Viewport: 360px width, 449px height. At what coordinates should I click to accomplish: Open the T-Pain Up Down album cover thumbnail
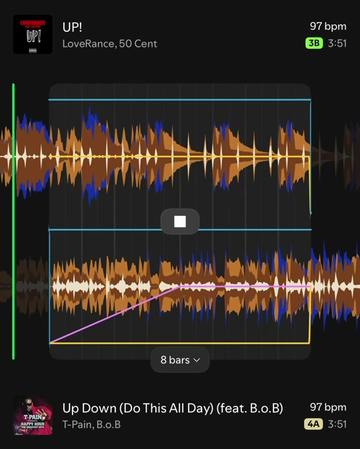click(x=33, y=415)
